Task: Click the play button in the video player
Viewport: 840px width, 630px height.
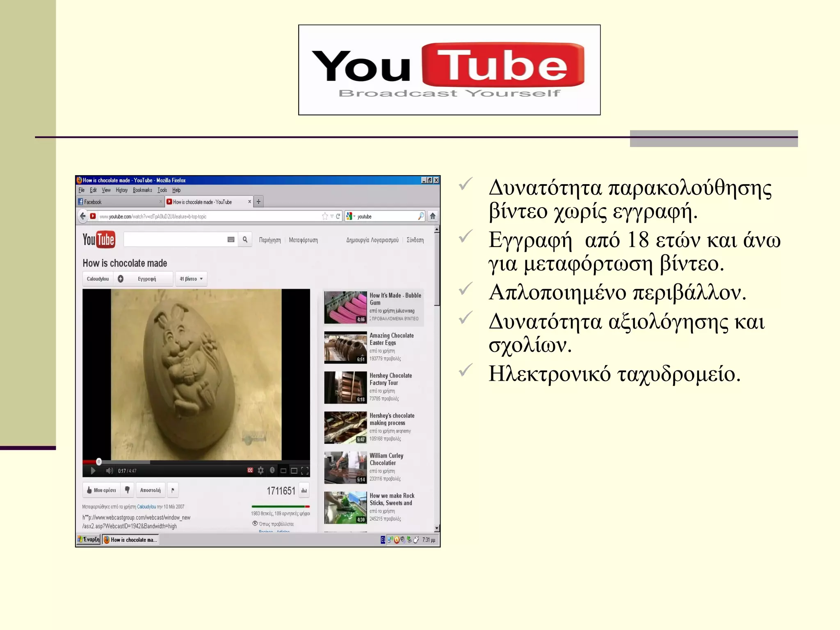Action: point(93,471)
